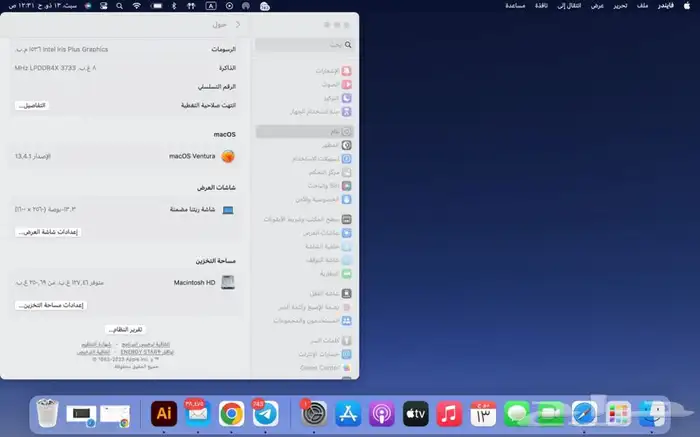Open the انتقال إلى menu
The width and height of the screenshot is (700, 437).
(569, 6)
